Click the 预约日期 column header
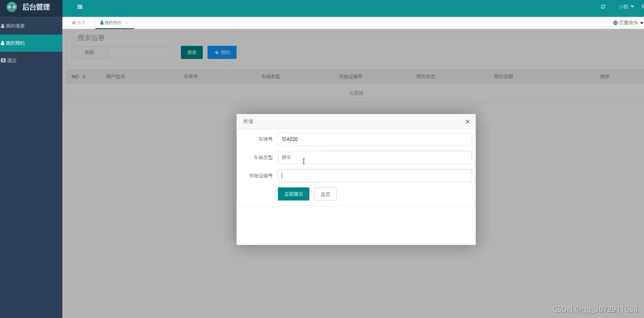 (x=503, y=77)
